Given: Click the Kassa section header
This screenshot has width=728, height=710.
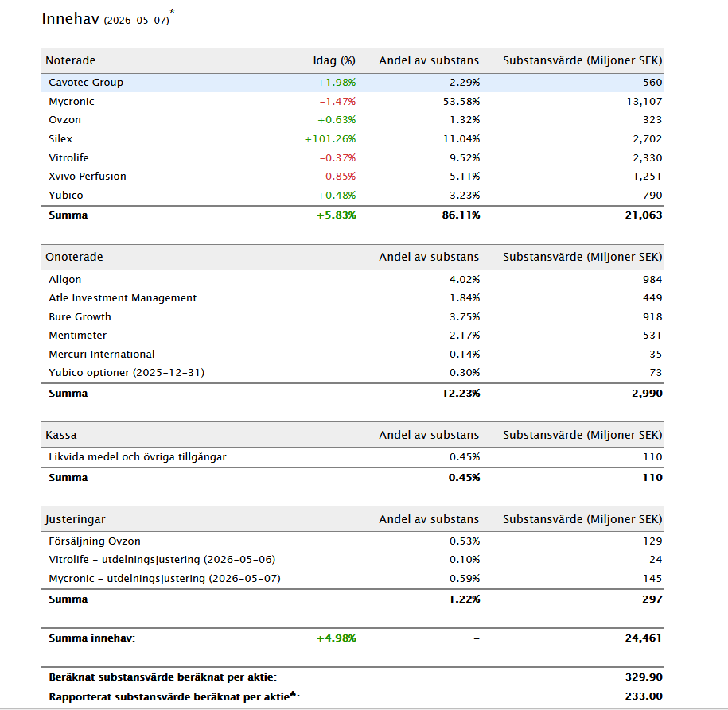Looking at the screenshot, I should [x=61, y=435].
